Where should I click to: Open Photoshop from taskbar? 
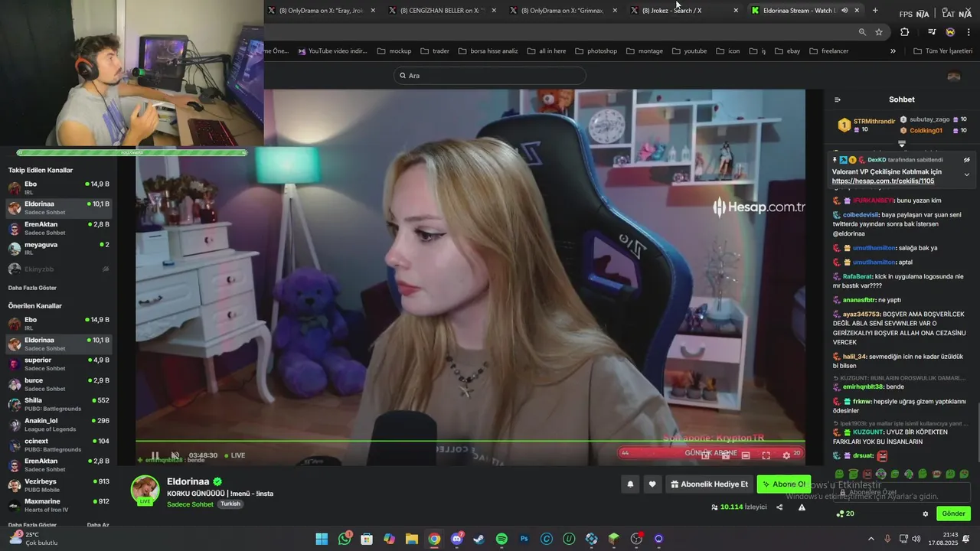[x=524, y=539]
